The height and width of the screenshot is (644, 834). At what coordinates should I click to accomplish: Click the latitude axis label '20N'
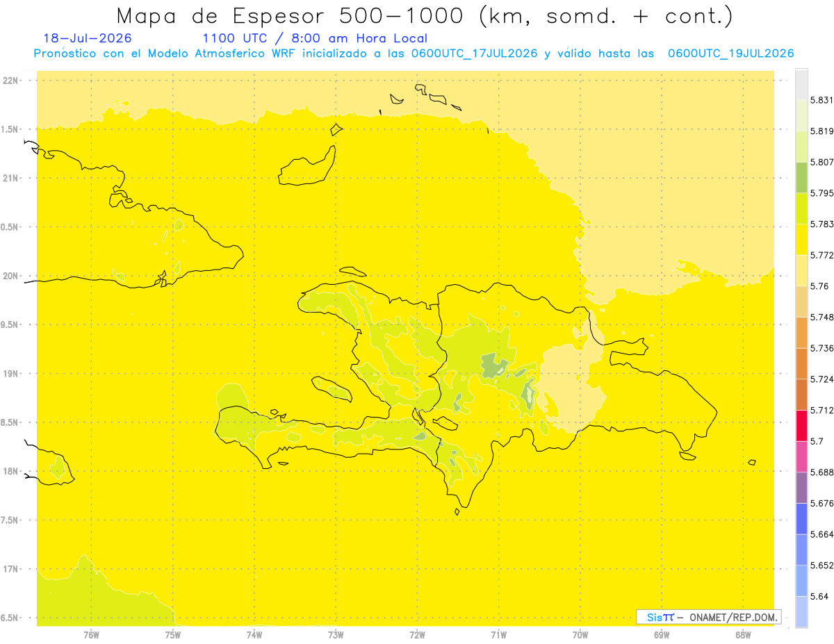(x=12, y=276)
